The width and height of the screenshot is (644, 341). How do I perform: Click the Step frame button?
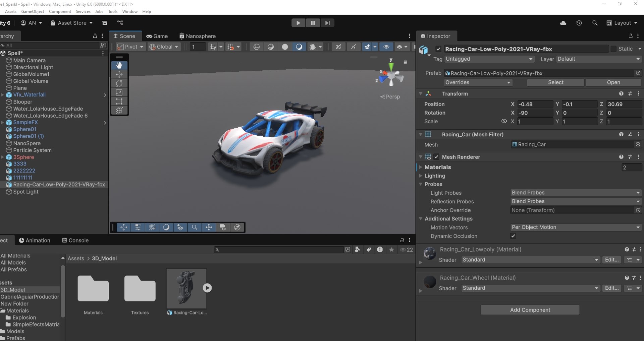[x=328, y=23]
